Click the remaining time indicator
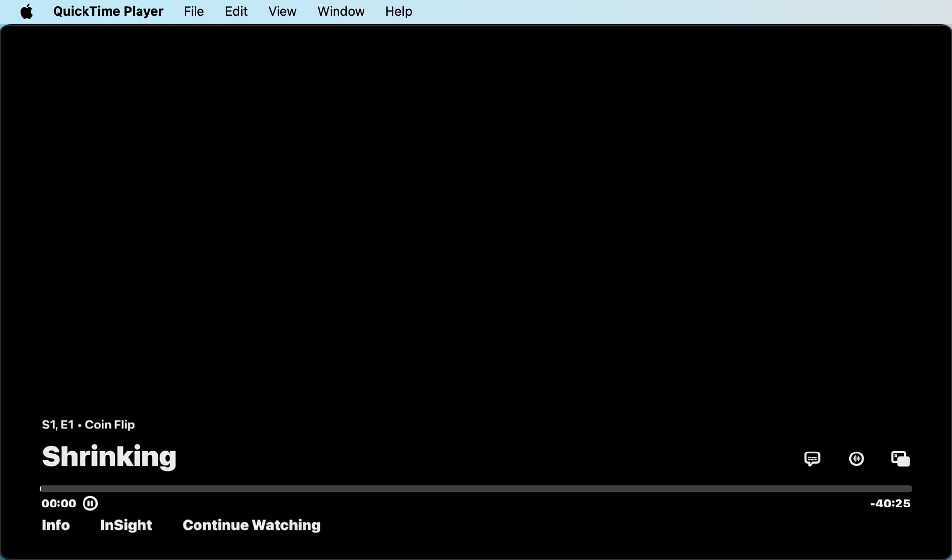 pyautogui.click(x=891, y=504)
